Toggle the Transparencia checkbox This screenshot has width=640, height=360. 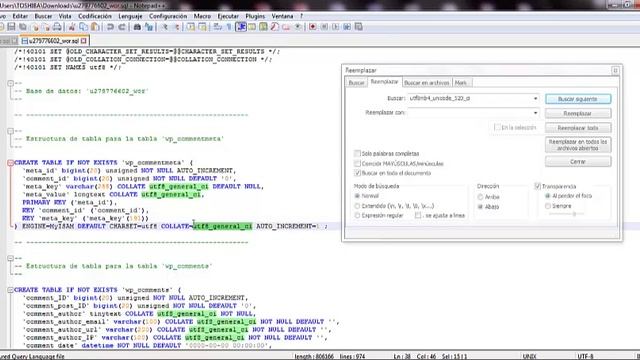tap(538, 186)
